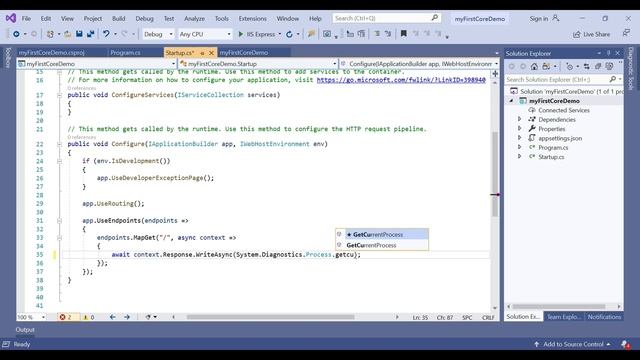
Task: Expand the Properties node in Solution Explorer
Action: point(520,129)
